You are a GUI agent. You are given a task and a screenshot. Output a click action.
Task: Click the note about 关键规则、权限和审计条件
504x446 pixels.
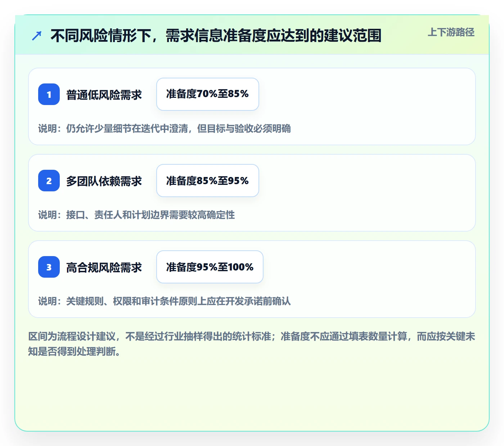[165, 301]
